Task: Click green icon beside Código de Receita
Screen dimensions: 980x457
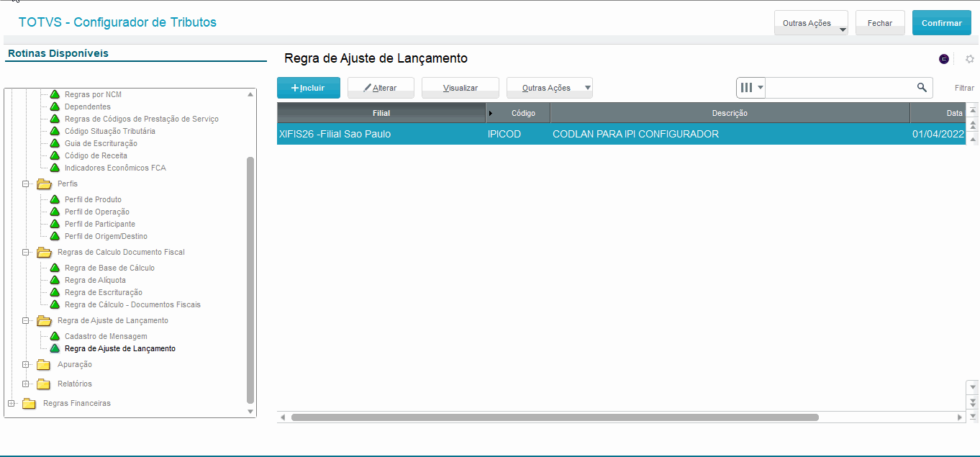Action: coord(54,155)
